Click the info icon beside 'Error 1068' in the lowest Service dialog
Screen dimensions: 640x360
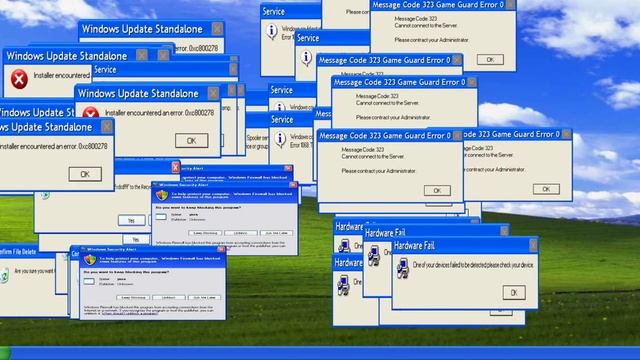point(280,140)
